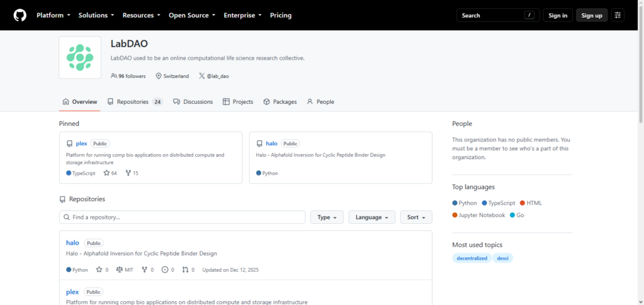This screenshot has height=305, width=644.
Task: Open the plex pinned repository link
Action: [x=82, y=143]
